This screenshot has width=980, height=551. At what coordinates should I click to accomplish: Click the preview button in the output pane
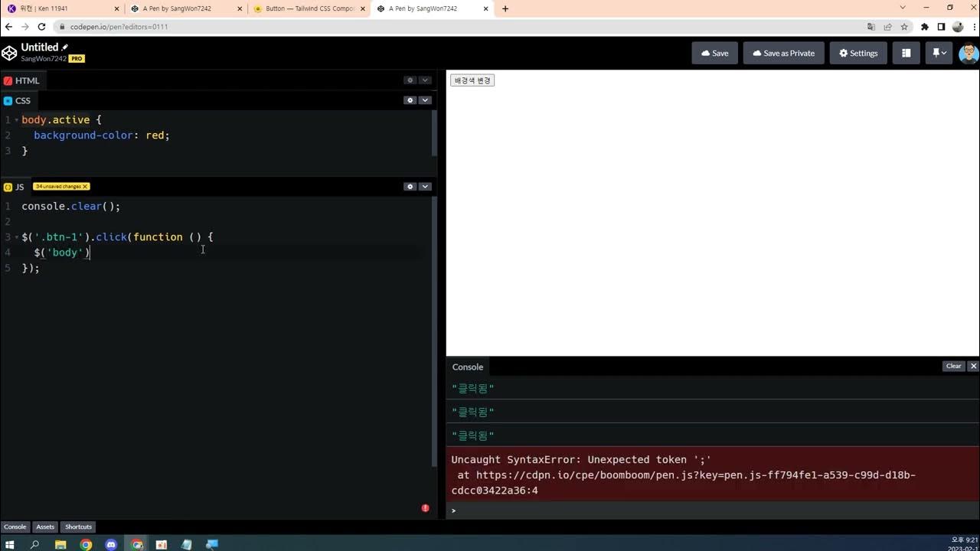click(472, 80)
